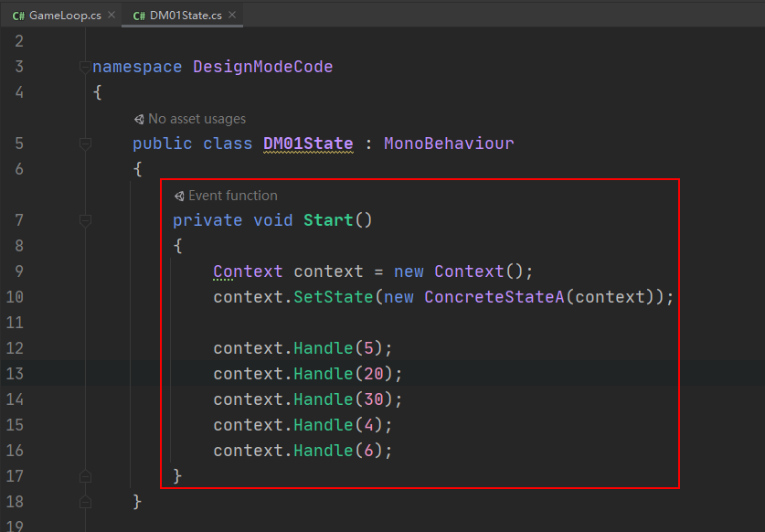765x532 pixels.
Task: Open the 'Event function' code lens hint
Action: pyautogui.click(x=233, y=196)
